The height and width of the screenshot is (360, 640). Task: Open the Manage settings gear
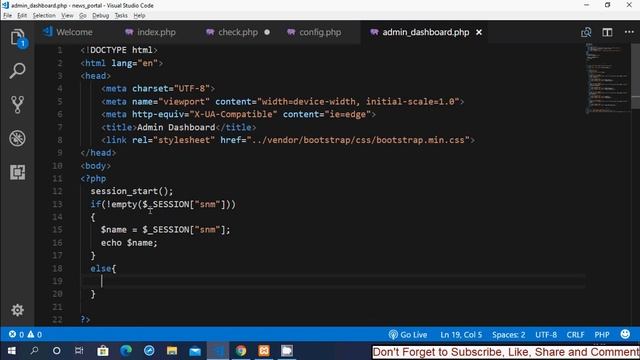click(18, 310)
